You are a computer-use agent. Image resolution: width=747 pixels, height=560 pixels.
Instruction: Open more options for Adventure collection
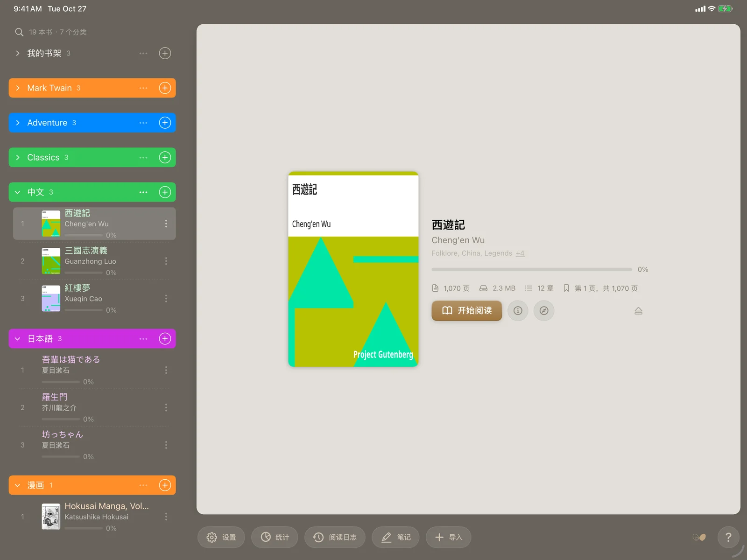[143, 123]
